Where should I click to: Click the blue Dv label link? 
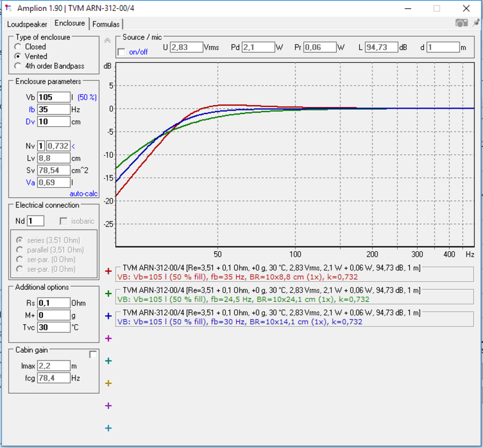pos(30,122)
